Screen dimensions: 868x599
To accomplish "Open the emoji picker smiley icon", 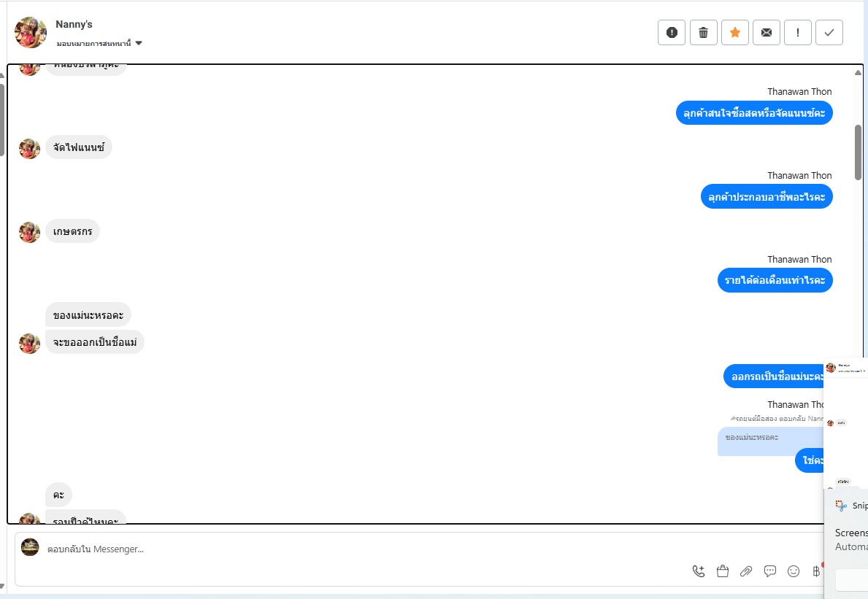I will (794, 571).
